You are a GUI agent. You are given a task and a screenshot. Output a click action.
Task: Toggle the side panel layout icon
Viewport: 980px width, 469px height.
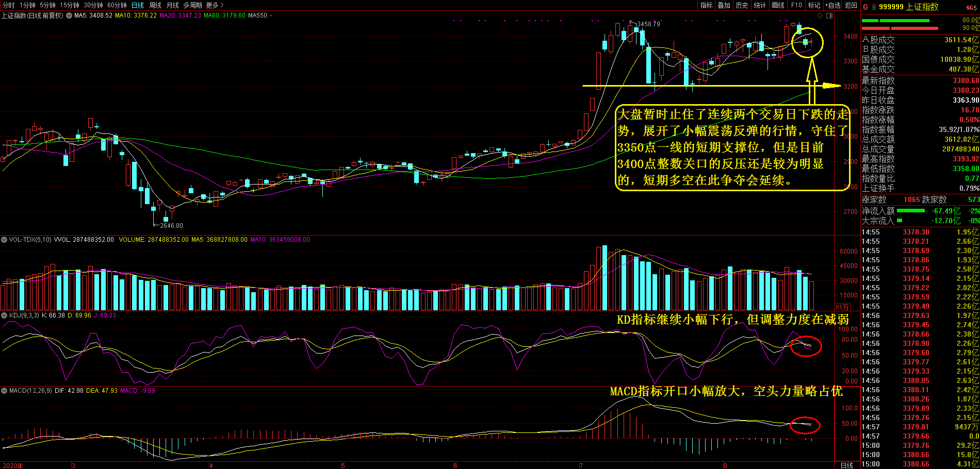pyautogui.click(x=829, y=15)
